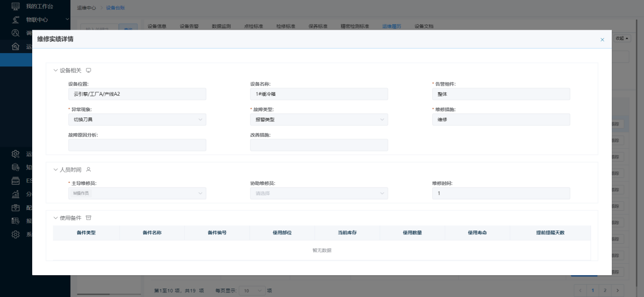644x297 pixels.
Task: Click the ESOP icon in the sidebar
Action: pyautogui.click(x=16, y=181)
